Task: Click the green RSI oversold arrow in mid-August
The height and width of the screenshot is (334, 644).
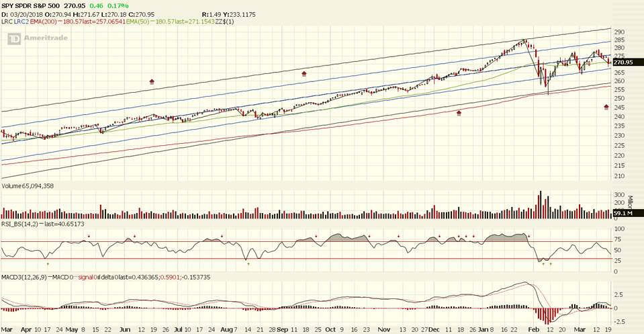Action: [x=248, y=264]
